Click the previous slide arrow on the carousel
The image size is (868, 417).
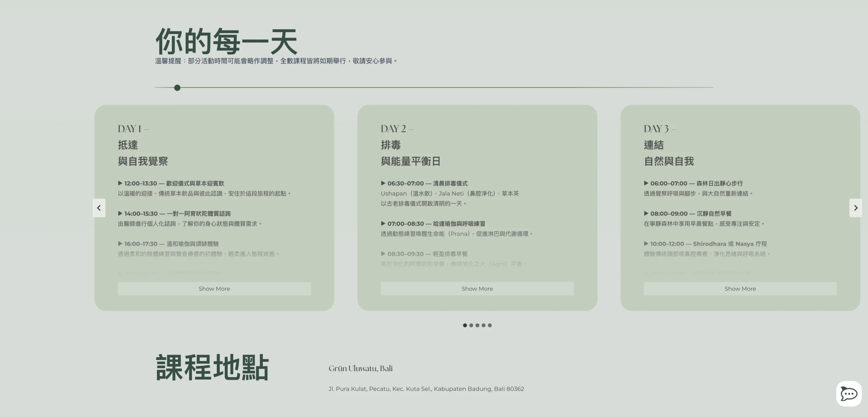coord(99,208)
